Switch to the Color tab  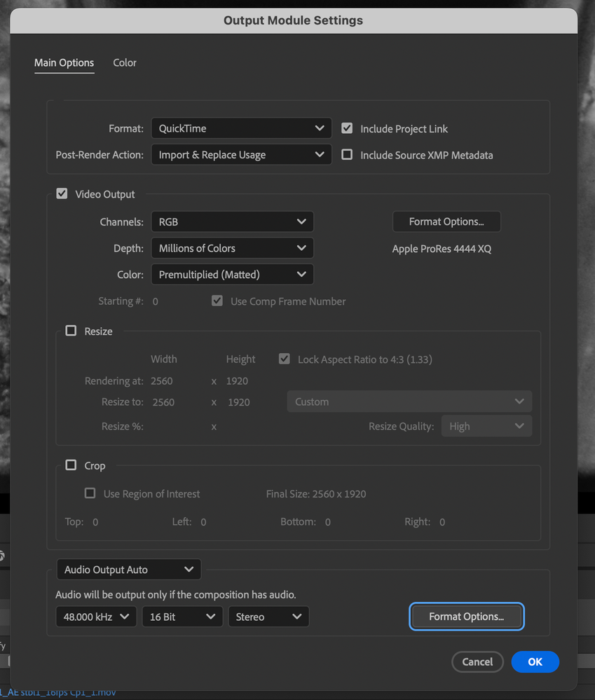pyautogui.click(x=125, y=63)
